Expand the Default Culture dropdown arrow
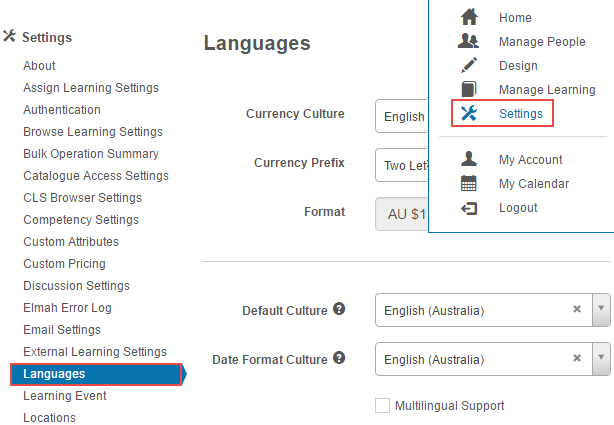 pos(601,310)
